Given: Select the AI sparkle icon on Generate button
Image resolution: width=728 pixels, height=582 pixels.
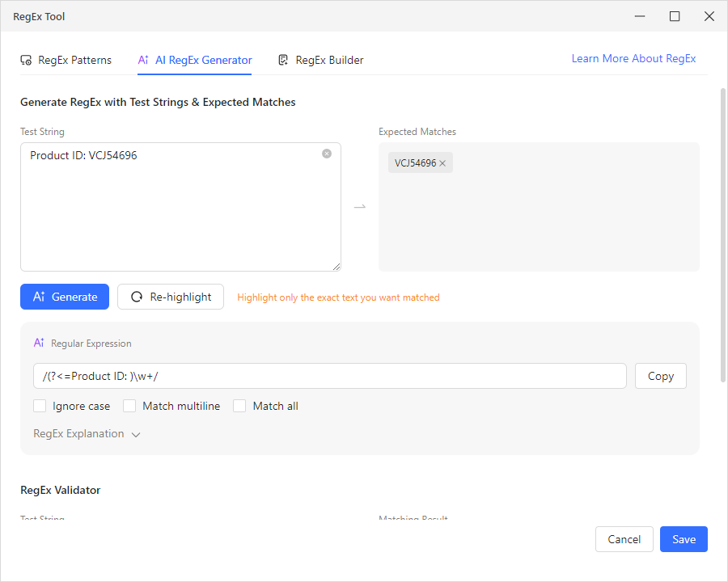Looking at the screenshot, I should (x=40, y=297).
